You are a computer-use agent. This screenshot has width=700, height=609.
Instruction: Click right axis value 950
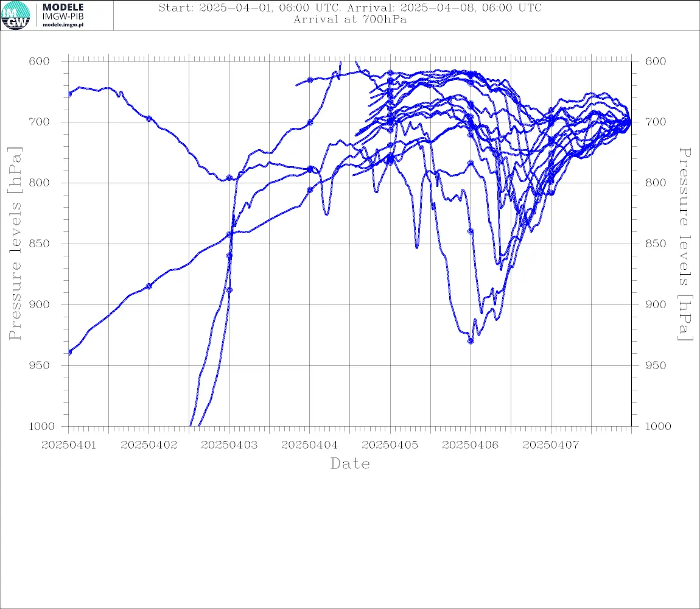pos(656,365)
